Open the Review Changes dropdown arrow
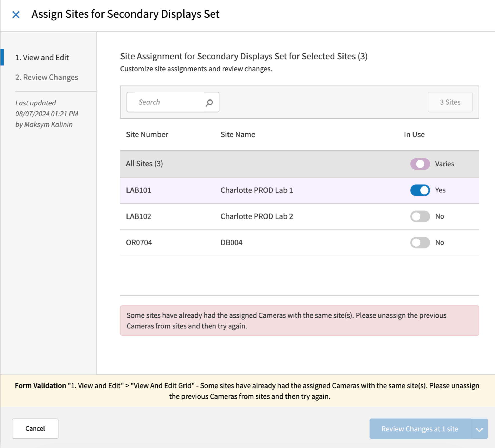This screenshot has width=495, height=448. pyautogui.click(x=479, y=429)
